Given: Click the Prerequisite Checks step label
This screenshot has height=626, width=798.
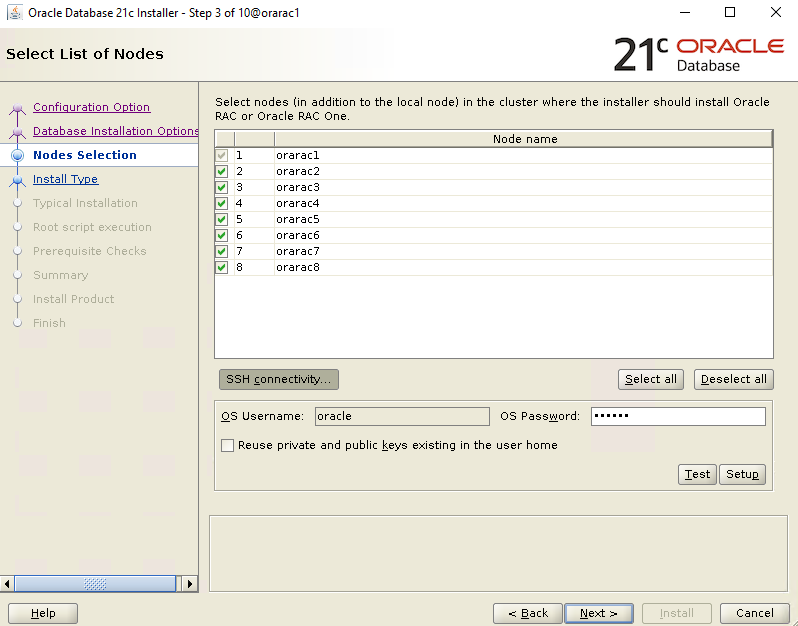Looking at the screenshot, I should tap(90, 251).
